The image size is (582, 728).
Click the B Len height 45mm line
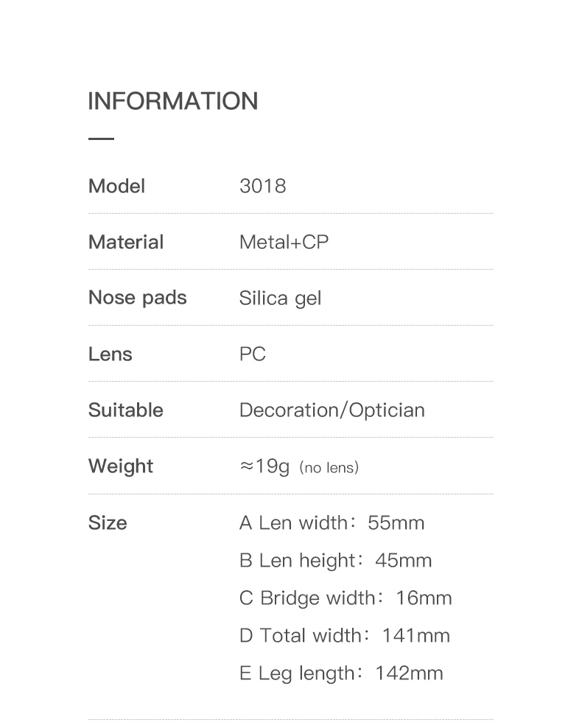pyautogui.click(x=335, y=560)
